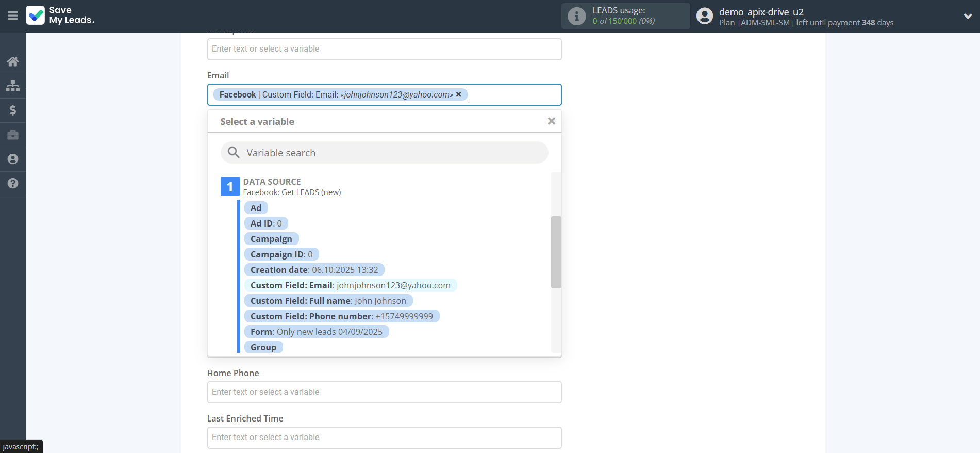
Task: Select the Form variable option
Action: tap(316, 332)
